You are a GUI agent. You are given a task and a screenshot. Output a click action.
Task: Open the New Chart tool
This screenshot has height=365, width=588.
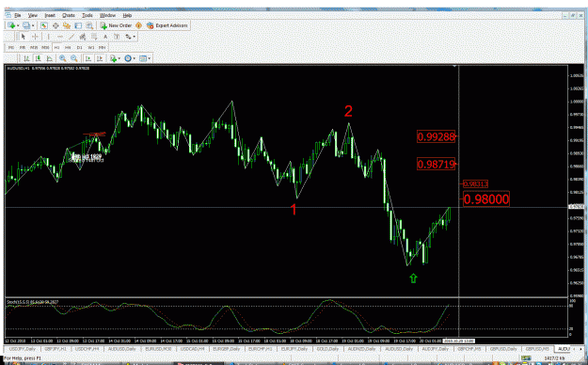[x=11, y=25]
